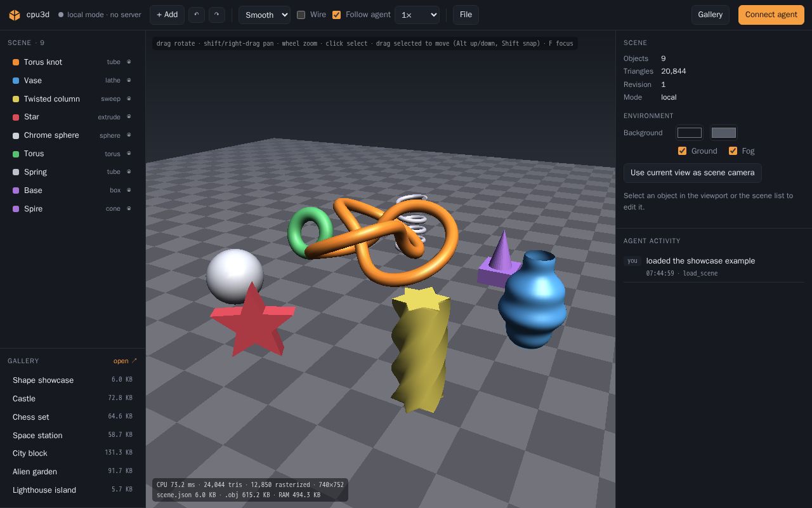This screenshot has width=812, height=508.
Task: Toggle visibility of Vase object
Action: pos(129,81)
